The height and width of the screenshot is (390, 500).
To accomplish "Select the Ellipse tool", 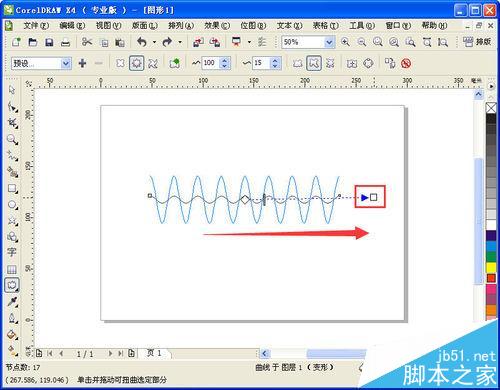I will click(x=12, y=205).
